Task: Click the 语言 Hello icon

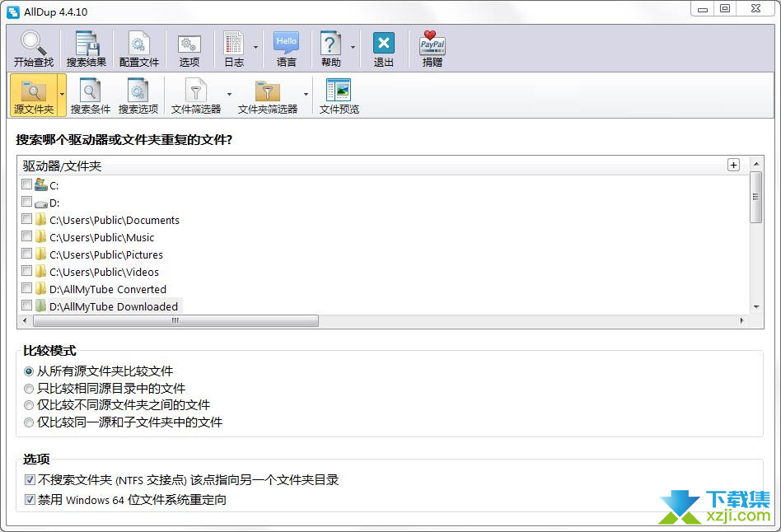Action: pyautogui.click(x=287, y=43)
